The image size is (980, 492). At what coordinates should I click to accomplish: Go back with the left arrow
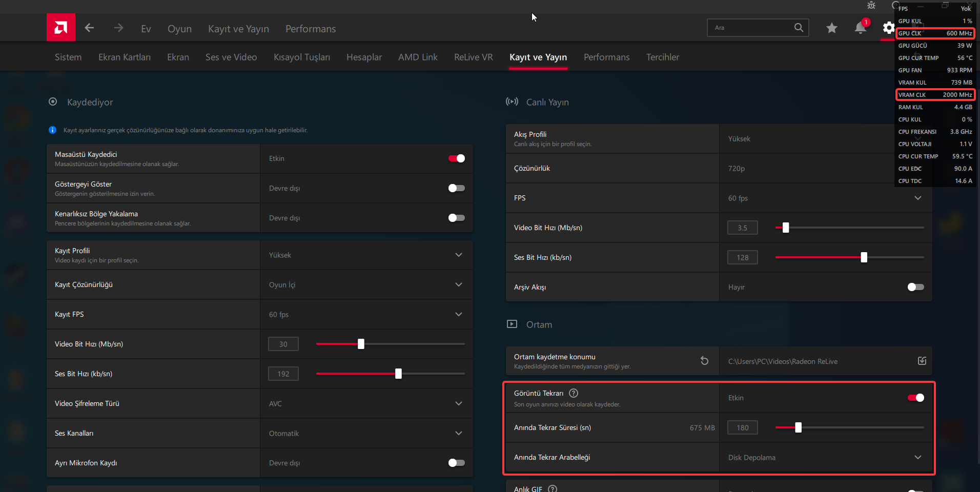tap(89, 28)
